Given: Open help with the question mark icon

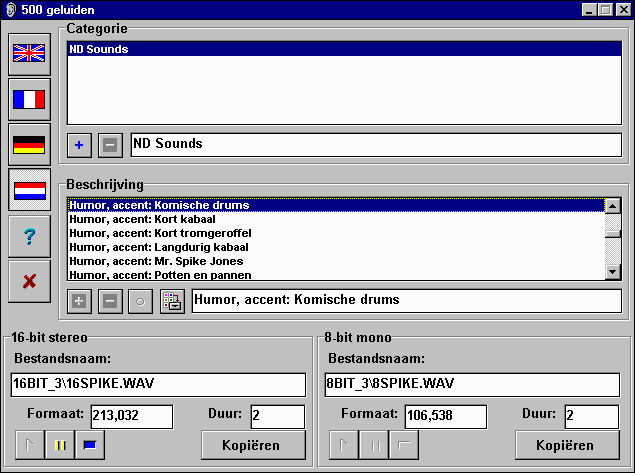Looking at the screenshot, I should point(29,236).
